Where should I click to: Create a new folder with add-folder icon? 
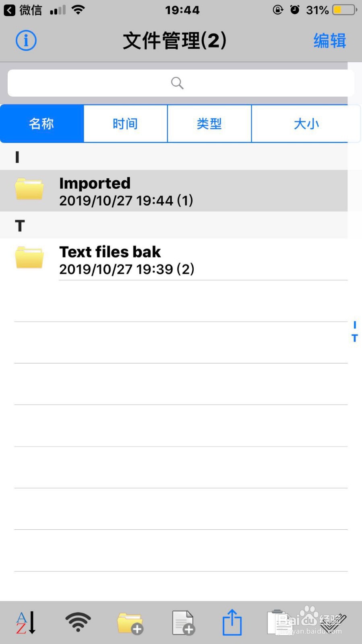(x=130, y=623)
